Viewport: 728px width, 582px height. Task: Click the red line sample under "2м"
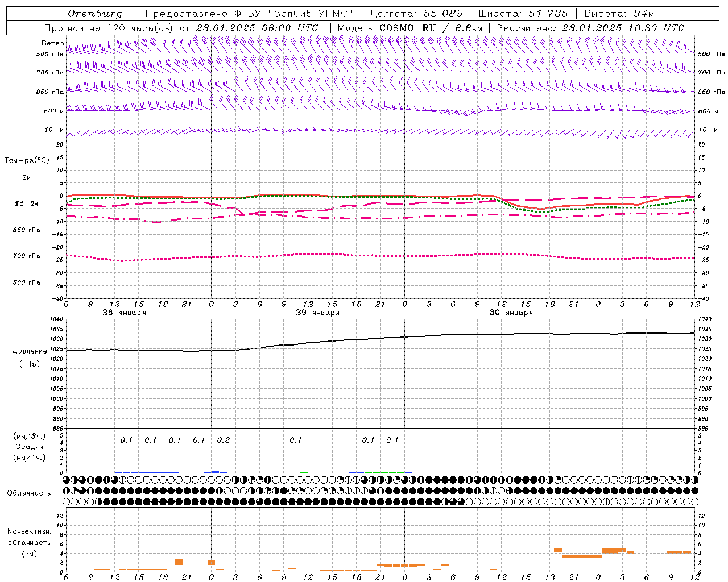[26, 184]
